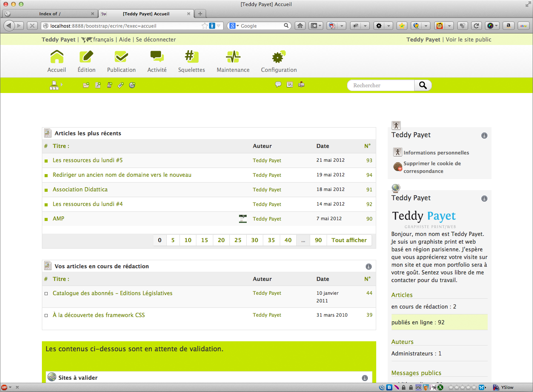
Task: Open the Google search engine dropdown
Action: click(234, 26)
